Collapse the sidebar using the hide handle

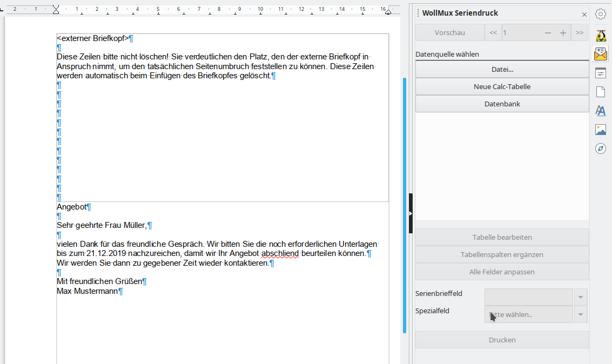[x=411, y=213]
